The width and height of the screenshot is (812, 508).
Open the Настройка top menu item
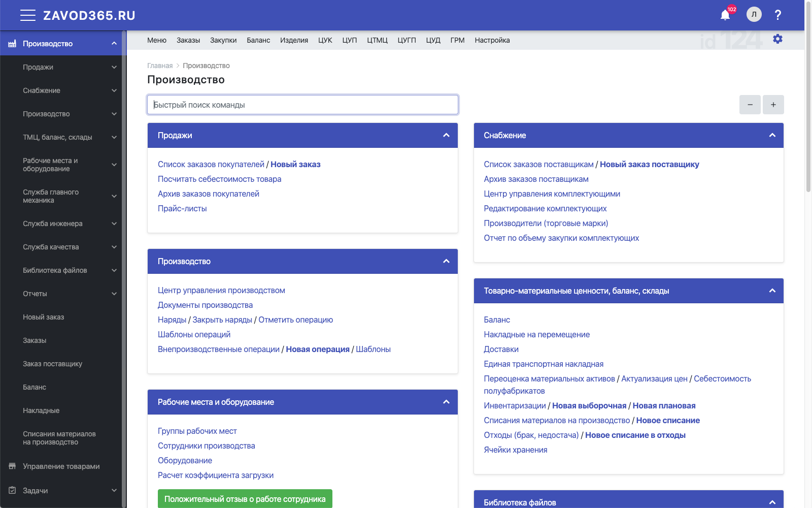(492, 40)
